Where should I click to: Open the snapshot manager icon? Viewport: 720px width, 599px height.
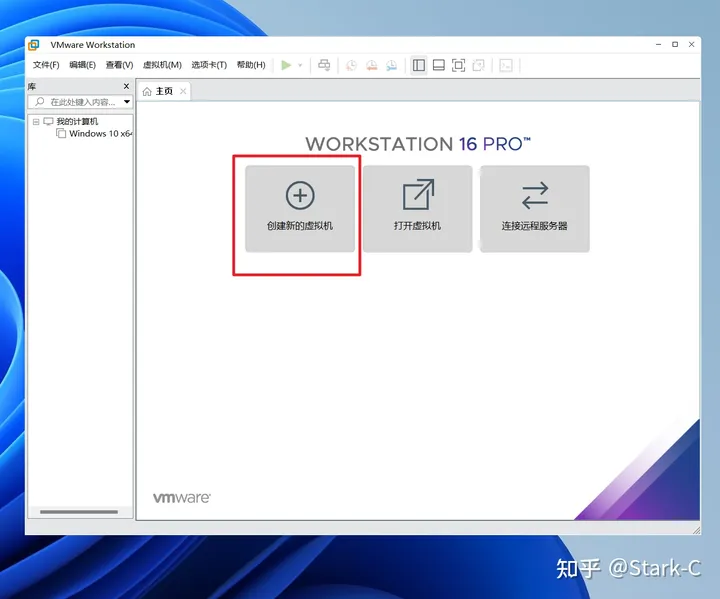[x=391, y=65]
